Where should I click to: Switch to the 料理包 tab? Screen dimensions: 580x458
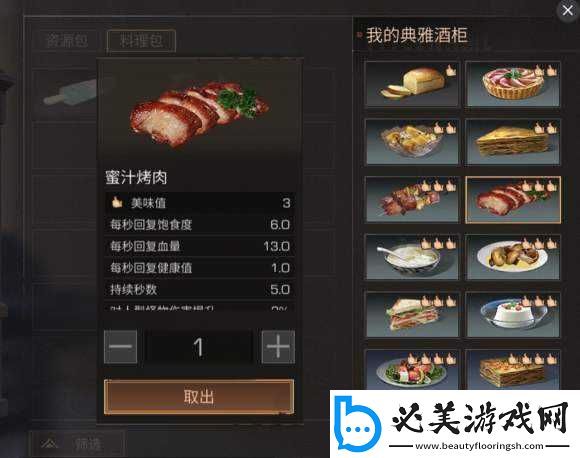(141, 40)
